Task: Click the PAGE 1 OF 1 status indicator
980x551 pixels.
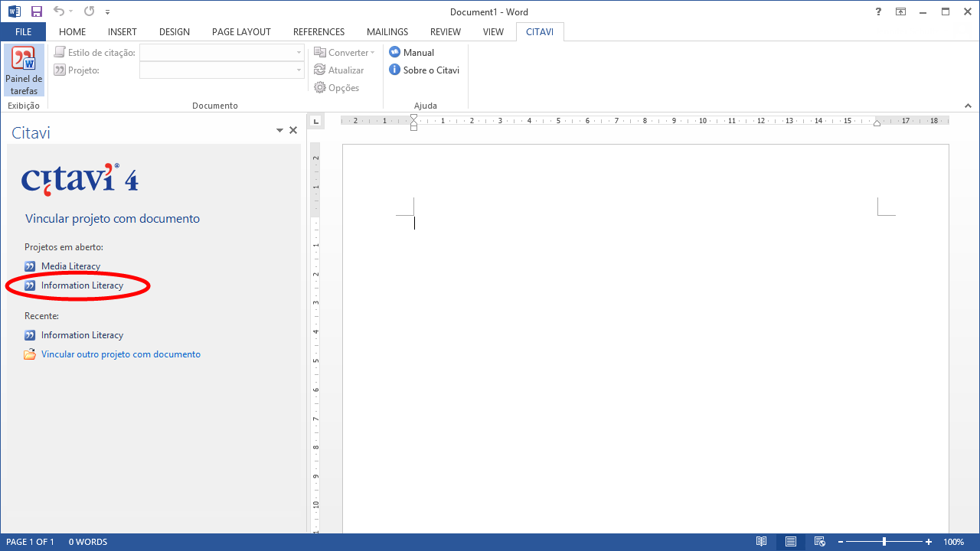Action: [x=30, y=542]
